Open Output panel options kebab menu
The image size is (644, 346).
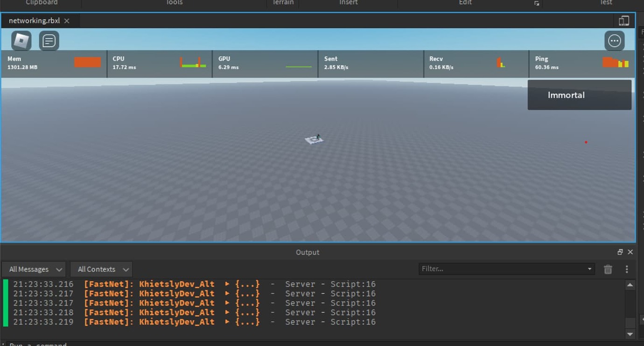tap(627, 269)
